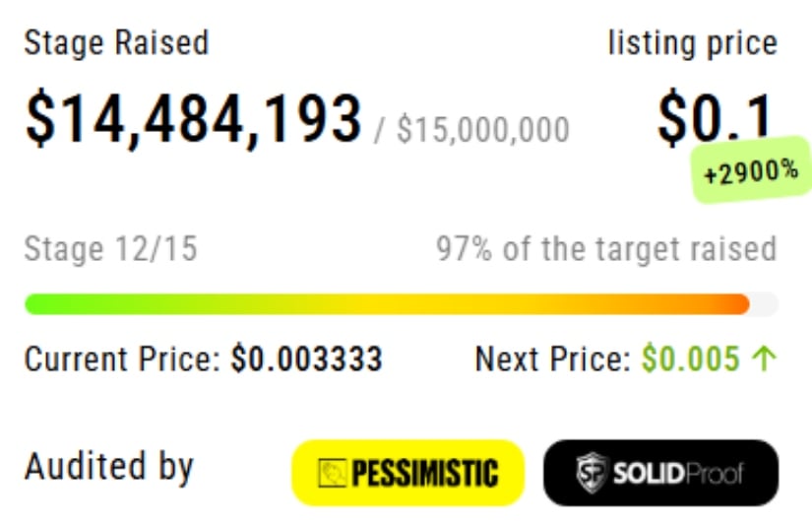Viewport: 812px width, 525px height.
Task: Open the SolidProof audit badge
Action: (660, 473)
